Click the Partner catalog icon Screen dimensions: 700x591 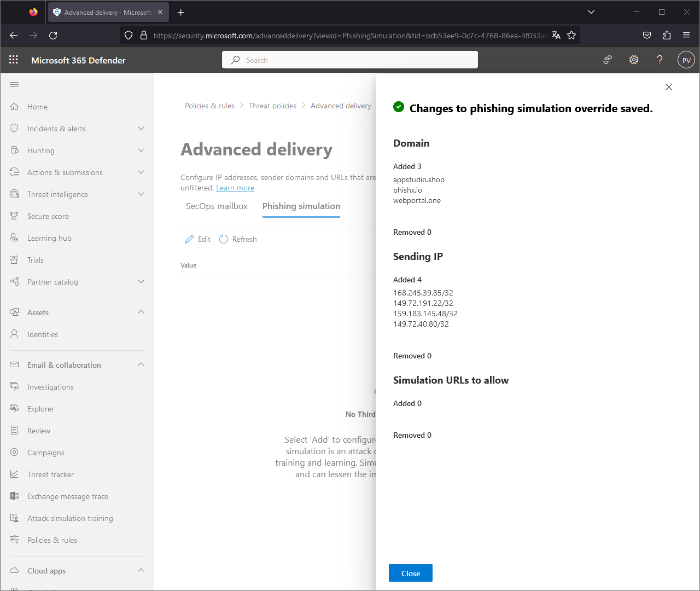pos(14,281)
